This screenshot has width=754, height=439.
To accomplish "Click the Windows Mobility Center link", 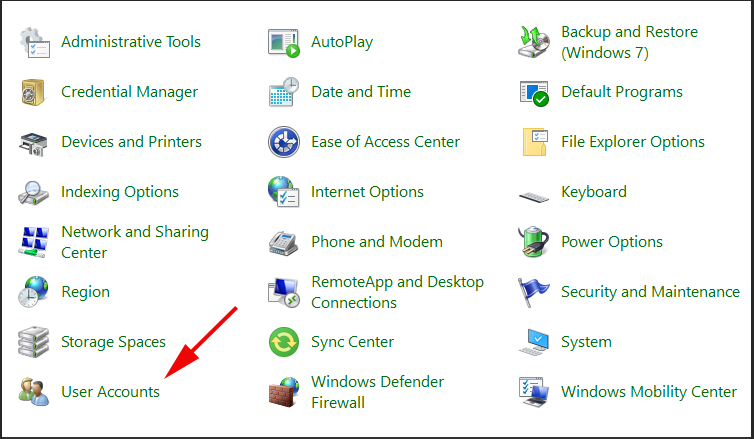I will click(x=649, y=392).
